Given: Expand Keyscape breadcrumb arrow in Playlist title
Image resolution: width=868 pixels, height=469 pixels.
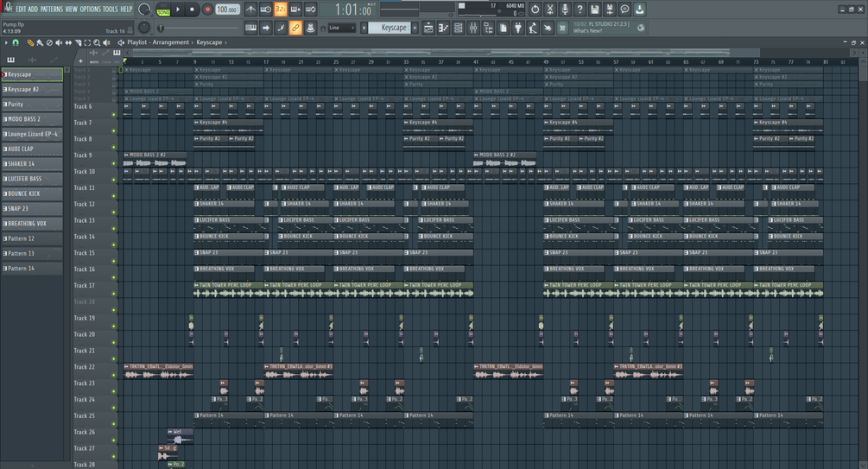Looking at the screenshot, I should click(226, 42).
